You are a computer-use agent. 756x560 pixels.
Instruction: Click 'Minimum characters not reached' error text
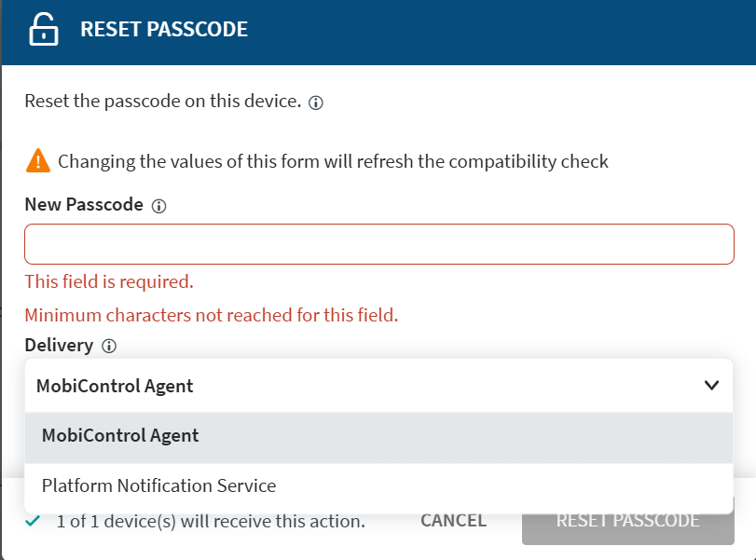click(x=212, y=315)
